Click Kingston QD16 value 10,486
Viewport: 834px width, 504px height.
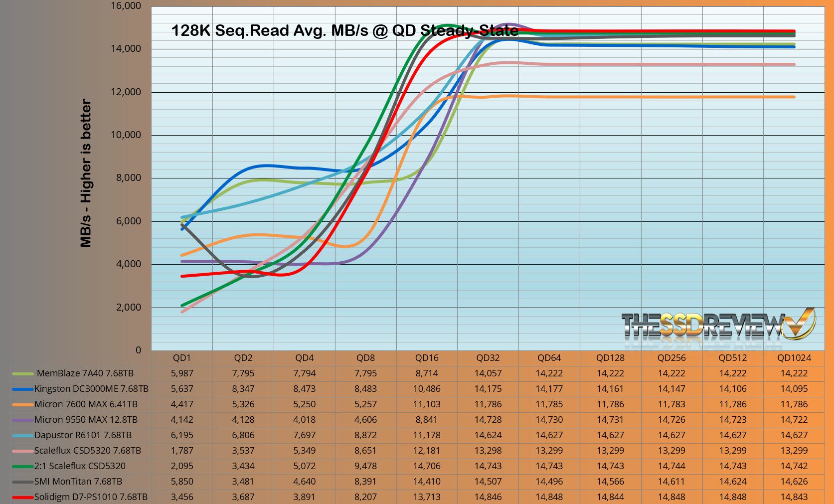(427, 389)
